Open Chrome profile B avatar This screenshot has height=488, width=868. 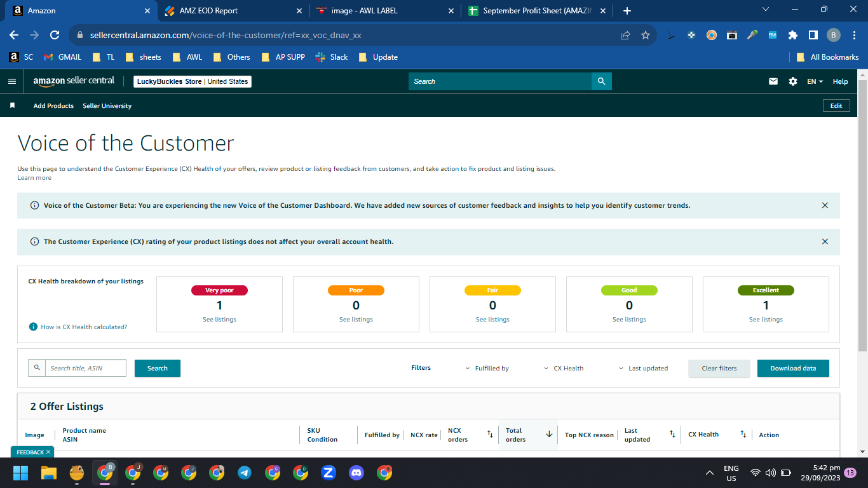(834, 36)
